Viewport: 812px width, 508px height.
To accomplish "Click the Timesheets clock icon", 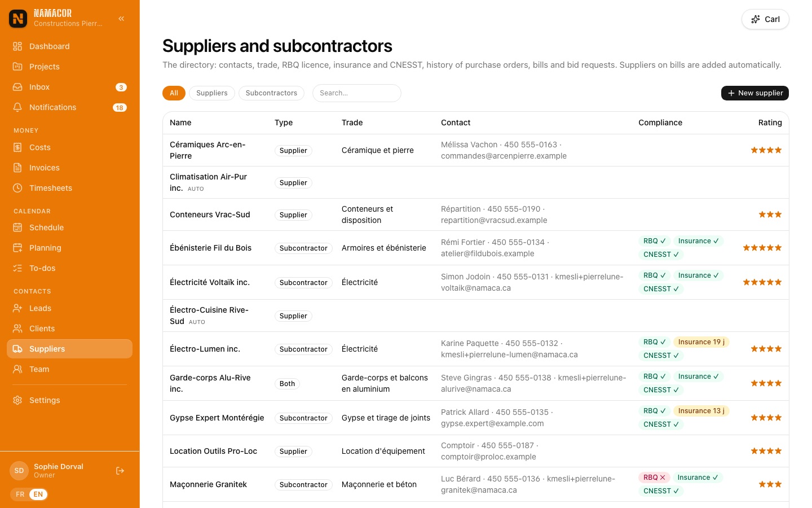I will click(17, 188).
